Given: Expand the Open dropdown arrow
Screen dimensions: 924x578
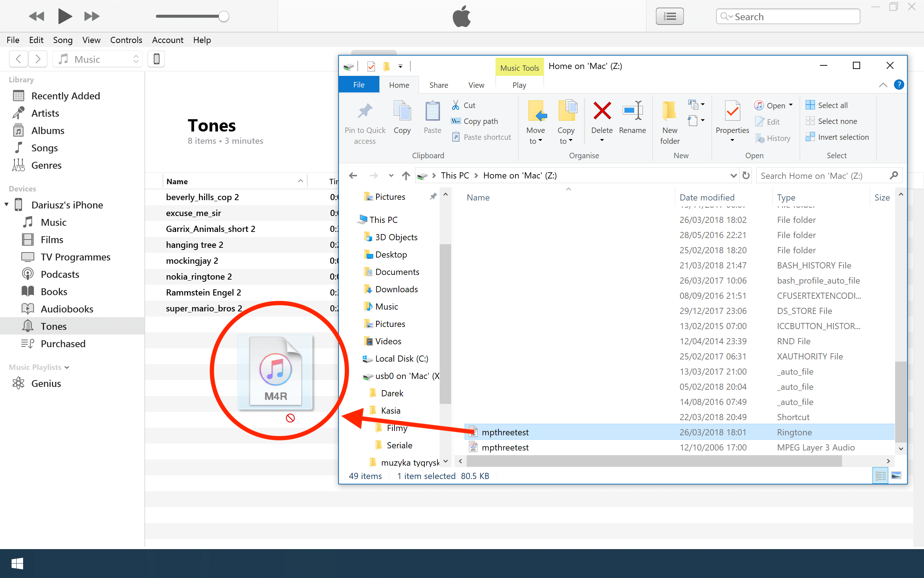Looking at the screenshot, I should point(791,105).
